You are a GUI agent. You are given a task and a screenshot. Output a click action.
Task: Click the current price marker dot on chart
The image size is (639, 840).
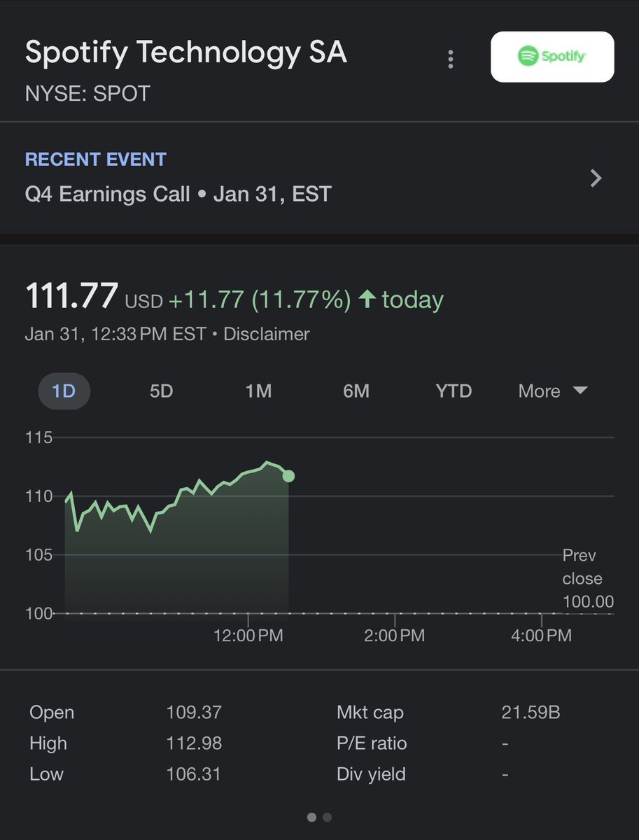pyautogui.click(x=288, y=476)
